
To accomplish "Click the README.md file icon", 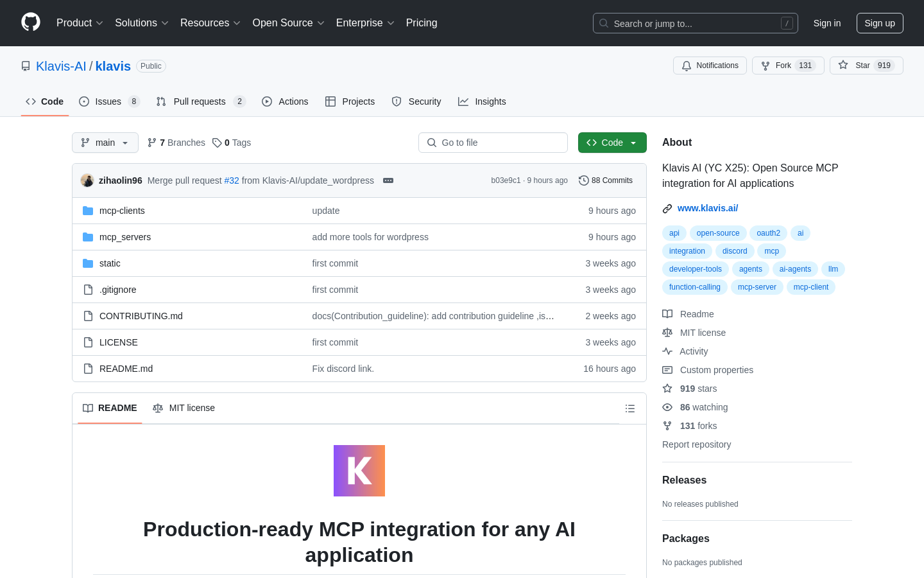I will [88, 369].
